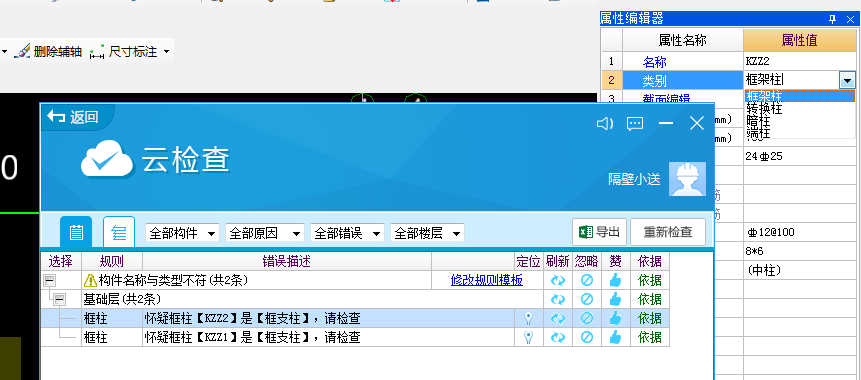861x380 pixels.
Task: Select 暗柱 in the 类别 list
Action: [x=758, y=121]
